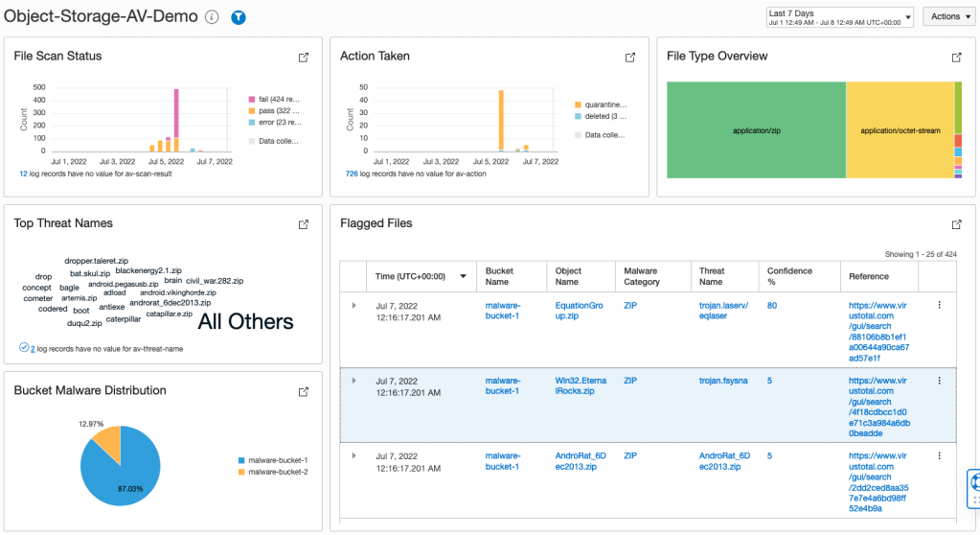This screenshot has width=980, height=535.
Task: Open the Last 7 Days time range dropdown
Action: pos(839,16)
